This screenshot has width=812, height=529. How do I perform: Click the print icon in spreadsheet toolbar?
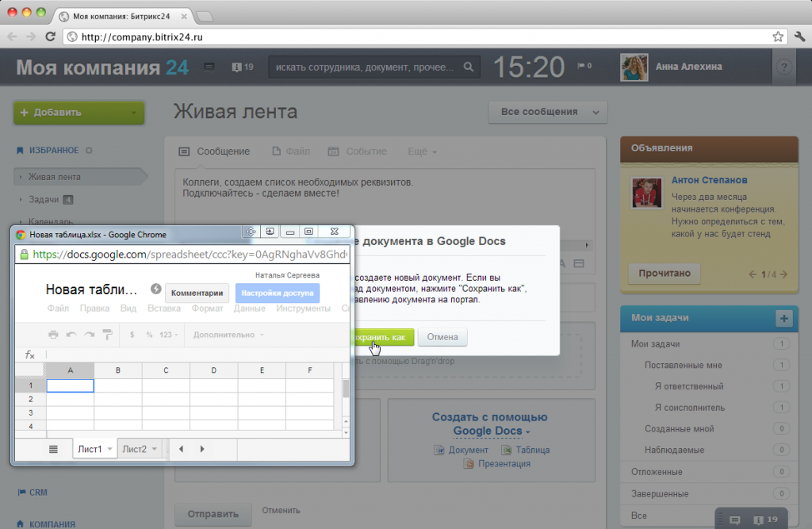click(53, 335)
